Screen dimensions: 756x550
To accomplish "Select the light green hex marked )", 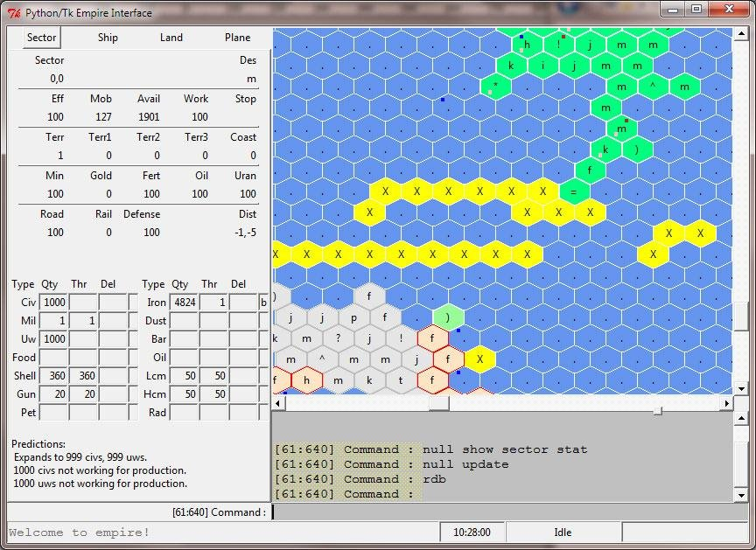I will point(447,317).
